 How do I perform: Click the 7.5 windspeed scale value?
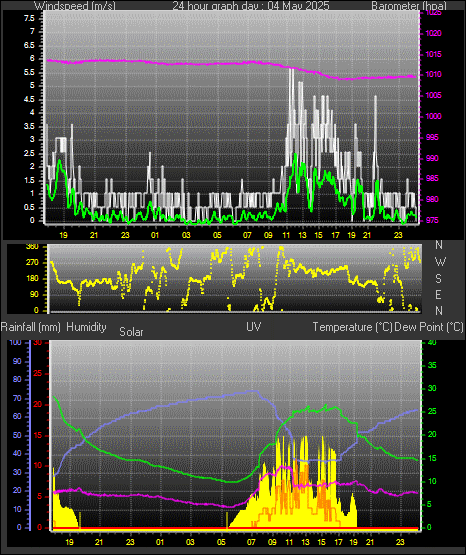(x=29, y=18)
